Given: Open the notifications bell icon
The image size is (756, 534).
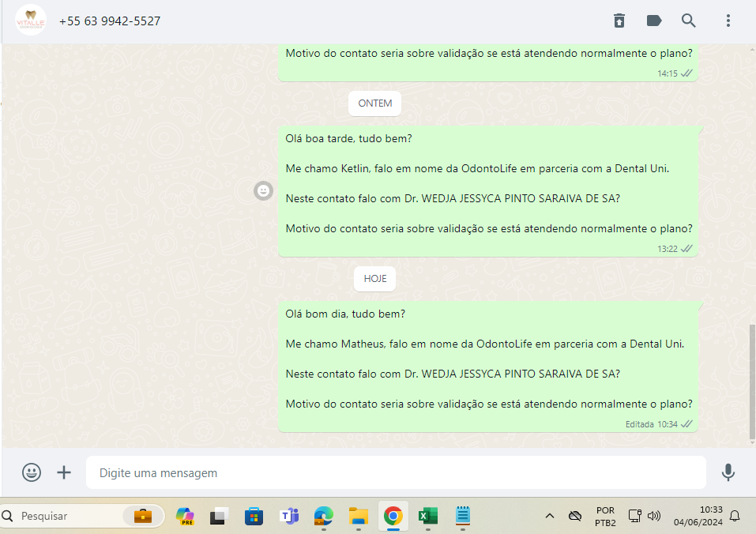Looking at the screenshot, I should pos(735,516).
